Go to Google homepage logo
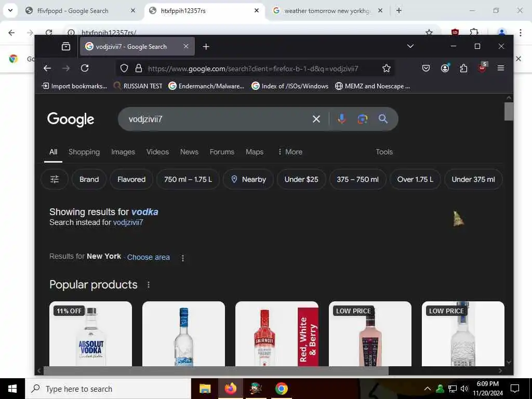The image size is (532, 399). pyautogui.click(x=71, y=119)
